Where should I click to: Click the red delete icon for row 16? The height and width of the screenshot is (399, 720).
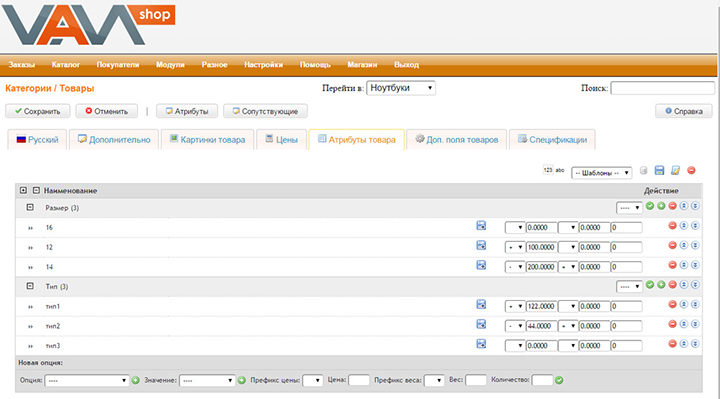[x=672, y=225]
